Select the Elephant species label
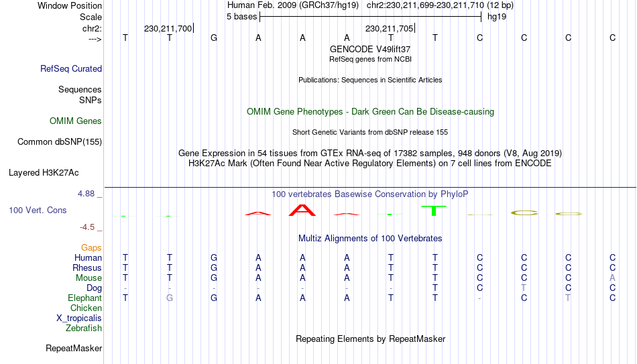Viewport: 637px width, 364px height. coord(84,298)
